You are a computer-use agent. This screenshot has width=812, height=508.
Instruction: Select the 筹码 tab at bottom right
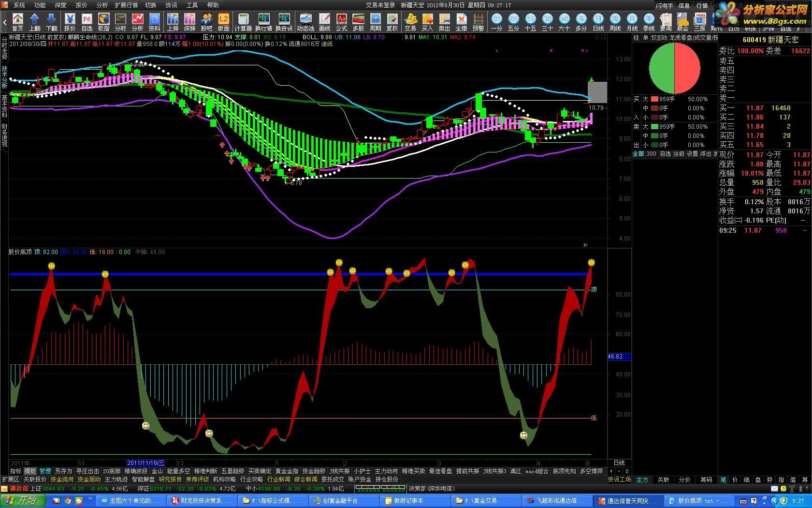coord(706,480)
